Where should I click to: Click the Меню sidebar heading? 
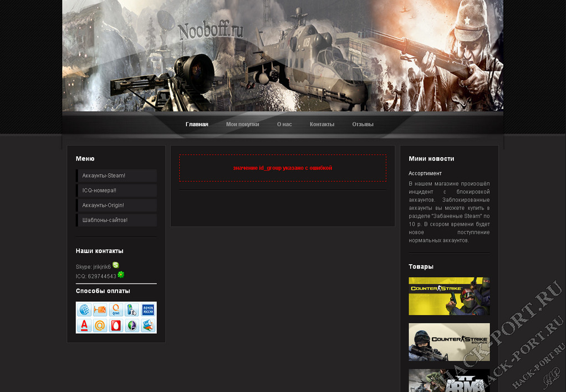85,159
